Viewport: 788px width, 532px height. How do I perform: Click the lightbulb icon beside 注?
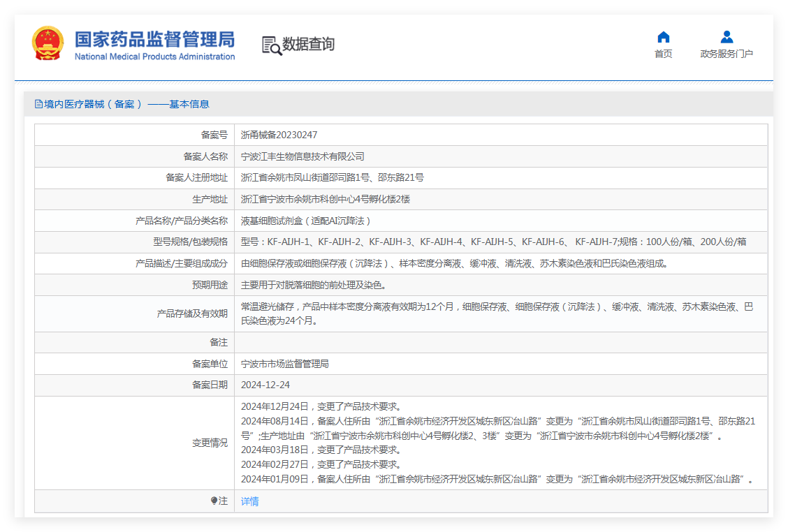[x=214, y=501]
